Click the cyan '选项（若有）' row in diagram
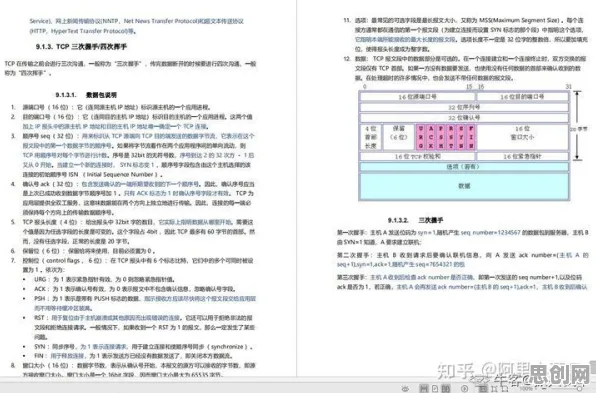The height and width of the screenshot is (393, 596). [x=464, y=166]
